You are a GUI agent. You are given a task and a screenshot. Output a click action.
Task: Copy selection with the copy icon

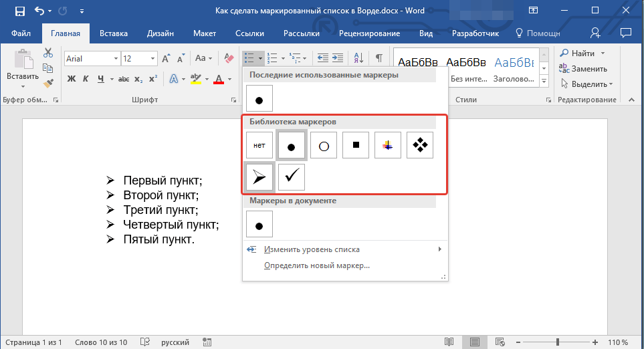coord(48,68)
